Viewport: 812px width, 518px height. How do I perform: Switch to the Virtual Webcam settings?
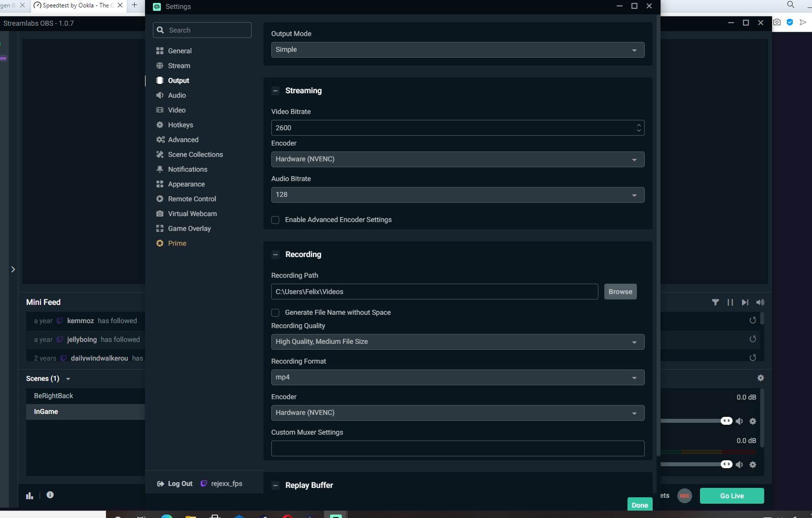(x=192, y=214)
